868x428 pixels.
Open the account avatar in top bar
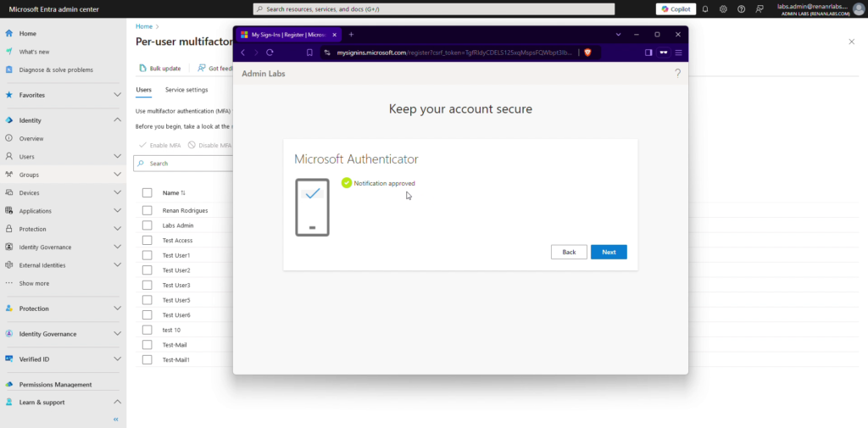(x=859, y=8)
